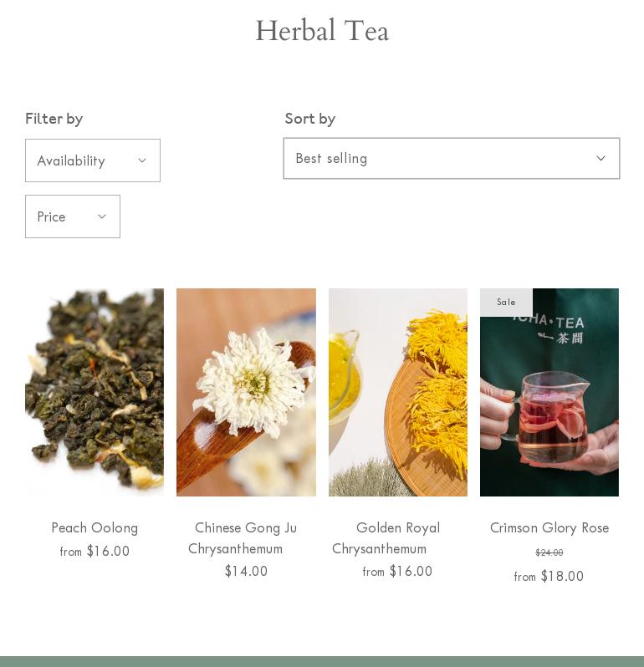Image resolution: width=644 pixels, height=667 pixels.
Task: Click the from $18.00 sale price
Action: click(x=549, y=576)
